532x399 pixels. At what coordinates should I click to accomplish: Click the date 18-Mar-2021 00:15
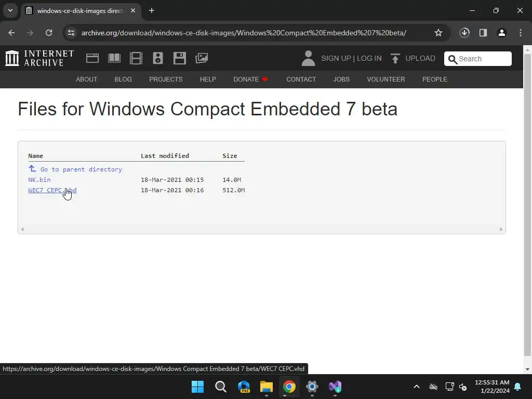(172, 180)
